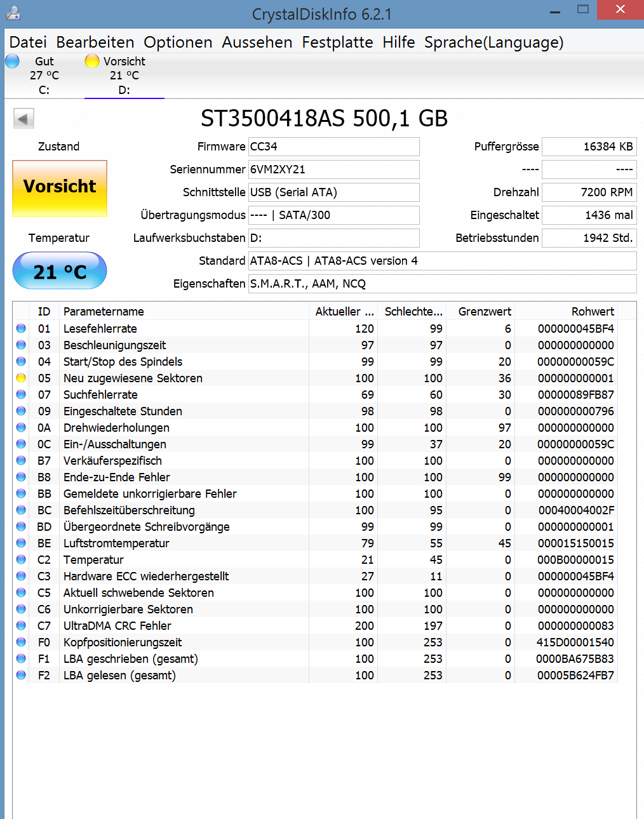Open the Hilfe menu
The width and height of the screenshot is (644, 819).
tap(399, 42)
